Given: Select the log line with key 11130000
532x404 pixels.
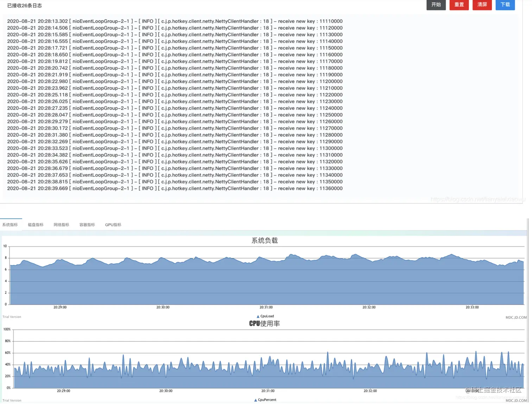Looking at the screenshot, I should (x=175, y=35).
